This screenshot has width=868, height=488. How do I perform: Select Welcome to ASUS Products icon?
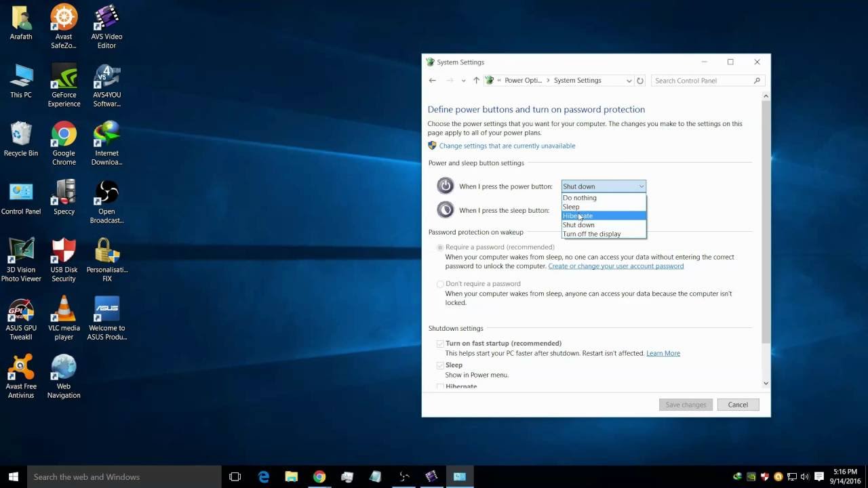[x=106, y=319]
